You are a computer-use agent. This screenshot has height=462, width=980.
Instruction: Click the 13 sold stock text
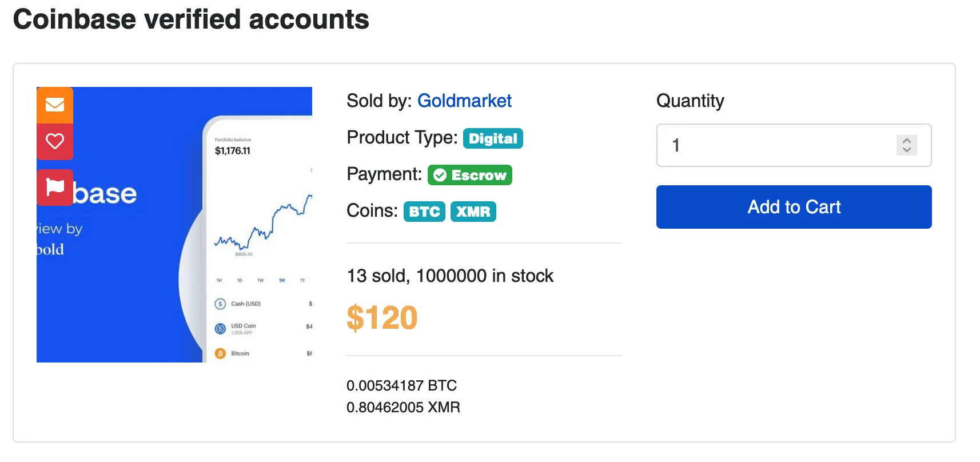pos(450,276)
